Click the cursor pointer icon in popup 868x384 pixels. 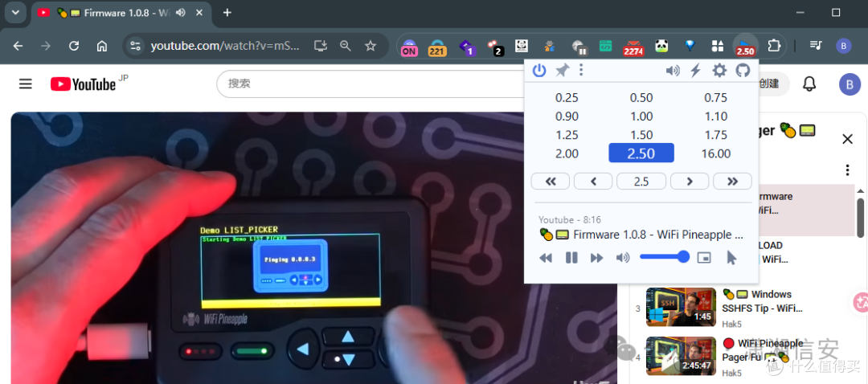731,258
